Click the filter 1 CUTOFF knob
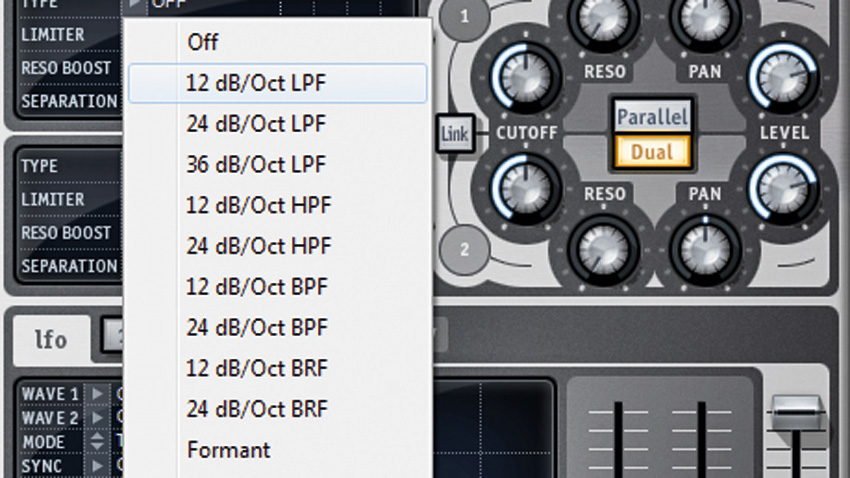Viewport: 850px width, 478px height. [525, 77]
